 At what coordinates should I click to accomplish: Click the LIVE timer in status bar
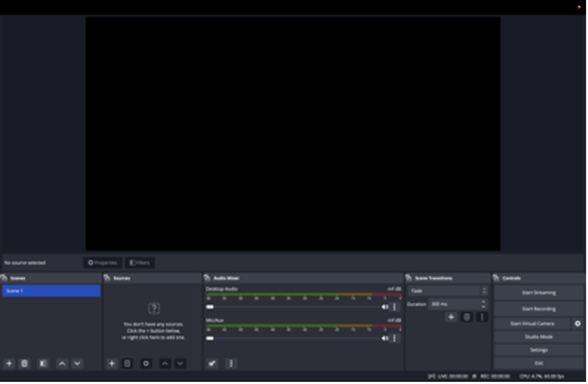(x=449, y=377)
